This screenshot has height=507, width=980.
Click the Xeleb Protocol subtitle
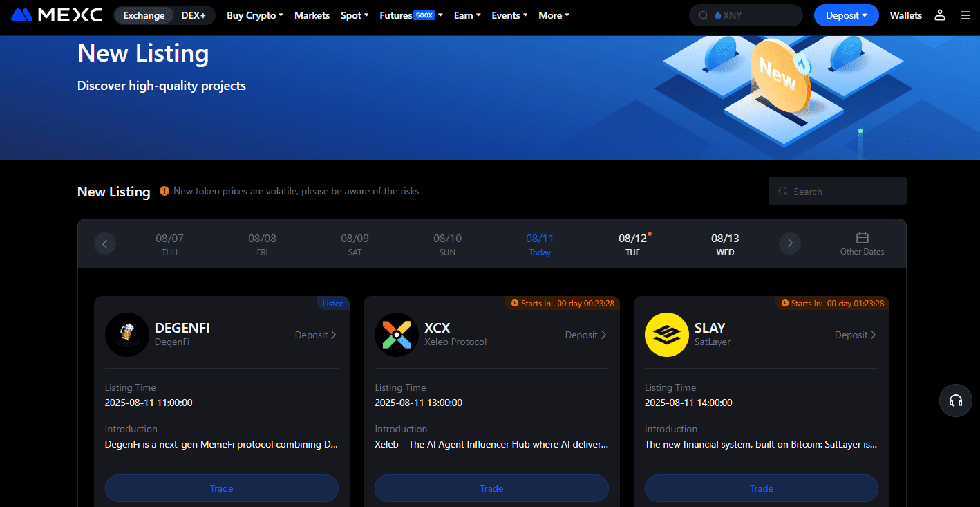pyautogui.click(x=455, y=342)
